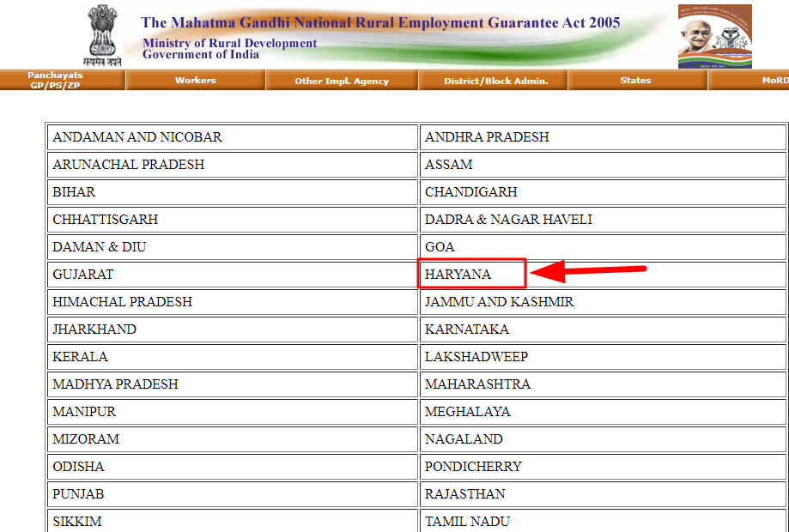Viewport: 789px width, 532px height.
Task: Open DADRA & NAGAR HAVELI
Action: click(508, 220)
